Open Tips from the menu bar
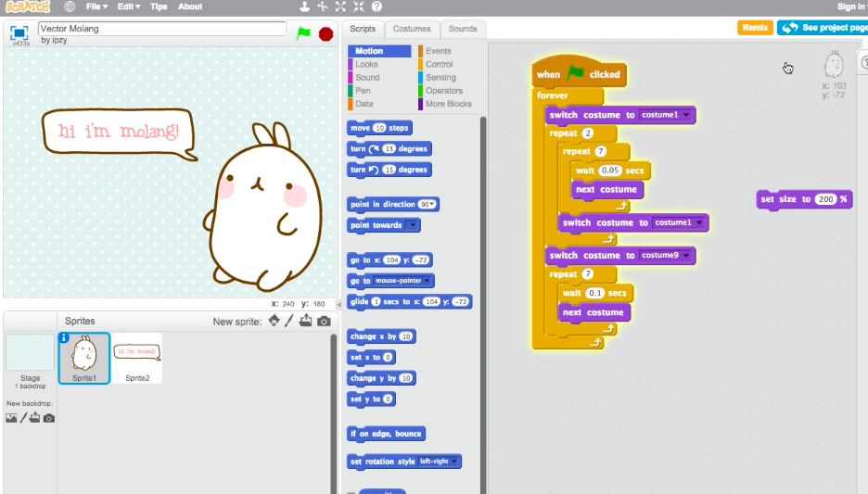This screenshot has width=868, height=494. click(x=159, y=6)
